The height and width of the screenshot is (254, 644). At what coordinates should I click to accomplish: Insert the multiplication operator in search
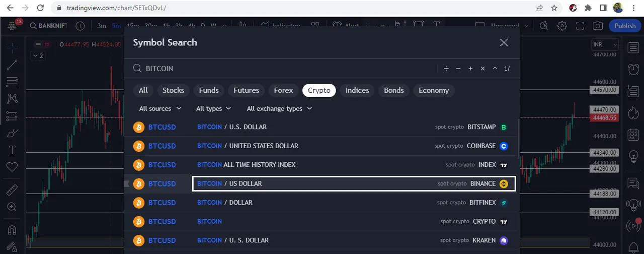click(x=482, y=69)
